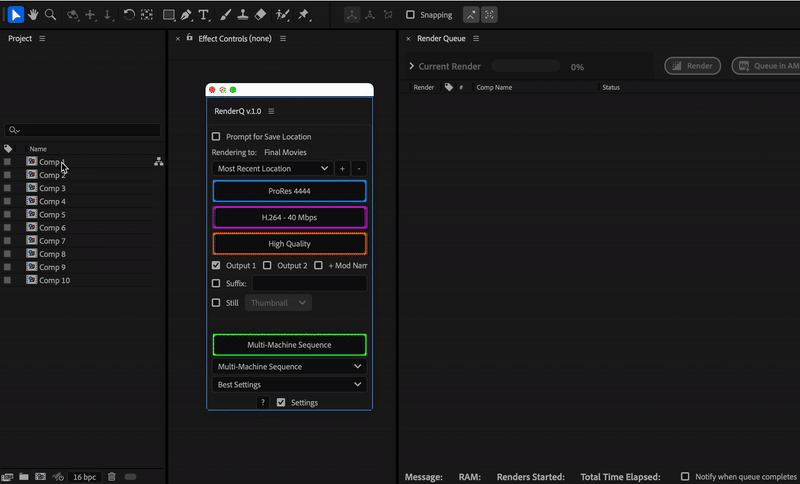
Task: Switch to Effect Controls (none) tab
Action: point(235,38)
